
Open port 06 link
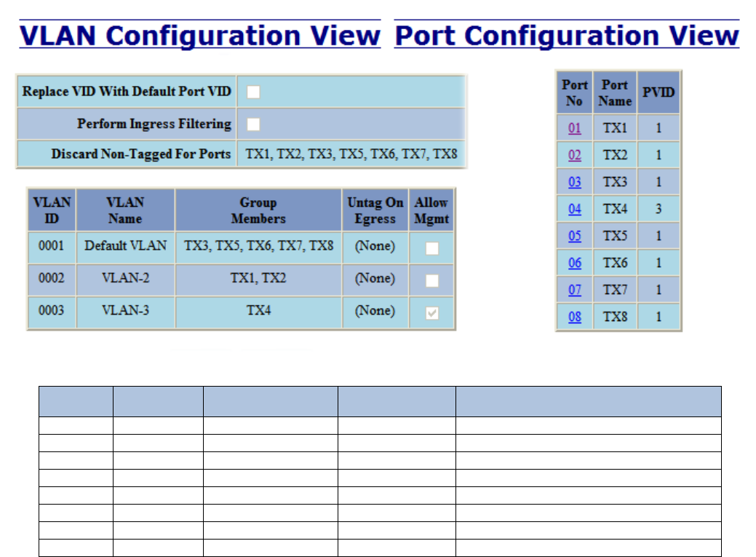[574, 263]
